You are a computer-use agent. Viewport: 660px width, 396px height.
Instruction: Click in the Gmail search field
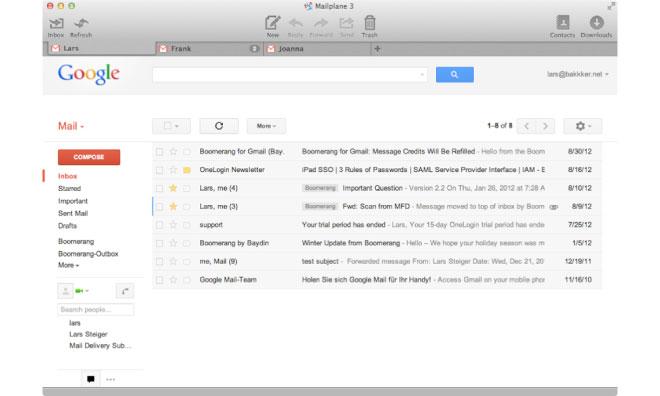pyautogui.click(x=290, y=74)
